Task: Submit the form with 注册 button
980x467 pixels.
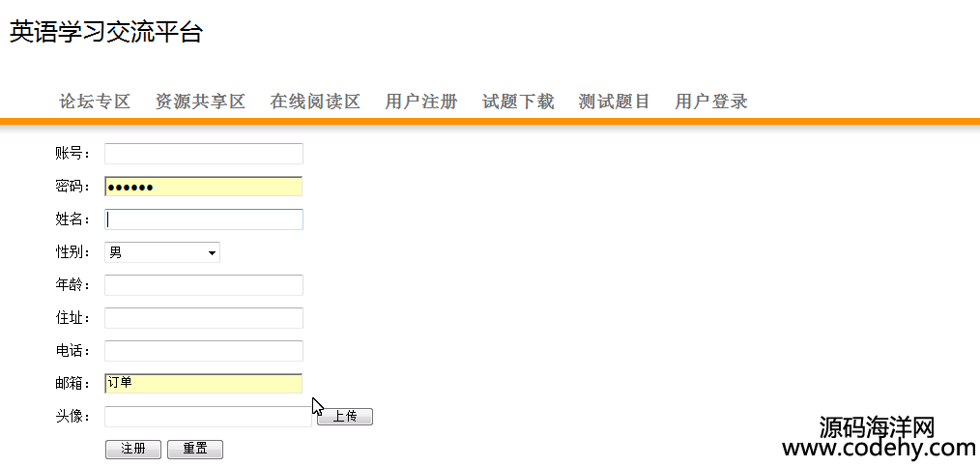Action: [x=133, y=449]
